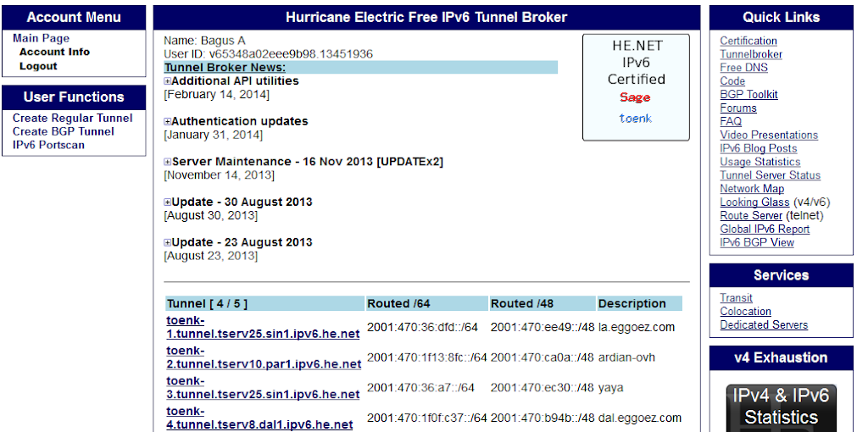Image resolution: width=868 pixels, height=432 pixels.
Task: Open the FAQ link
Action: coord(731,121)
